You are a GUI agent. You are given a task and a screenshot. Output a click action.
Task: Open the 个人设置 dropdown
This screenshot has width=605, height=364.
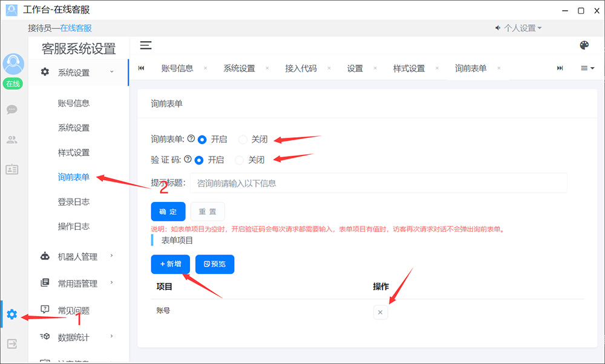pyautogui.click(x=518, y=28)
